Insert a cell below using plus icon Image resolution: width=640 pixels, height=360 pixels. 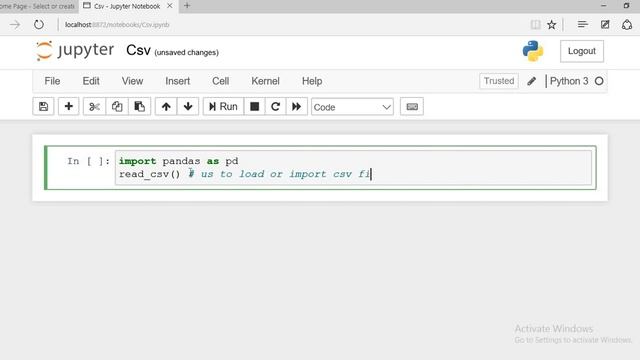[69, 107]
